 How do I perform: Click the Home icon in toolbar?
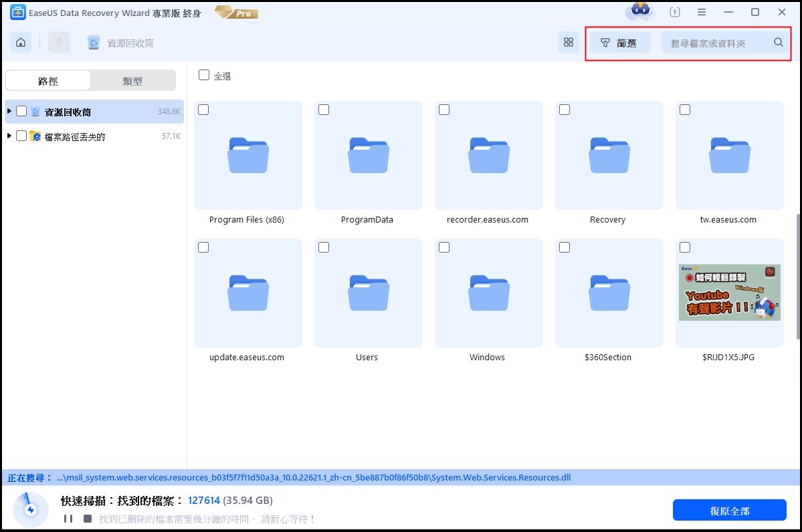coord(21,43)
